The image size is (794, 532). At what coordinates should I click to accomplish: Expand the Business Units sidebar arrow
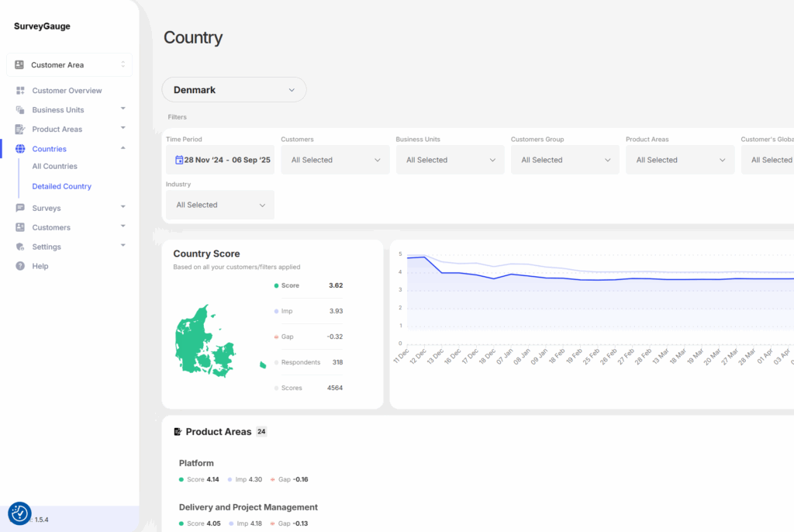point(123,109)
